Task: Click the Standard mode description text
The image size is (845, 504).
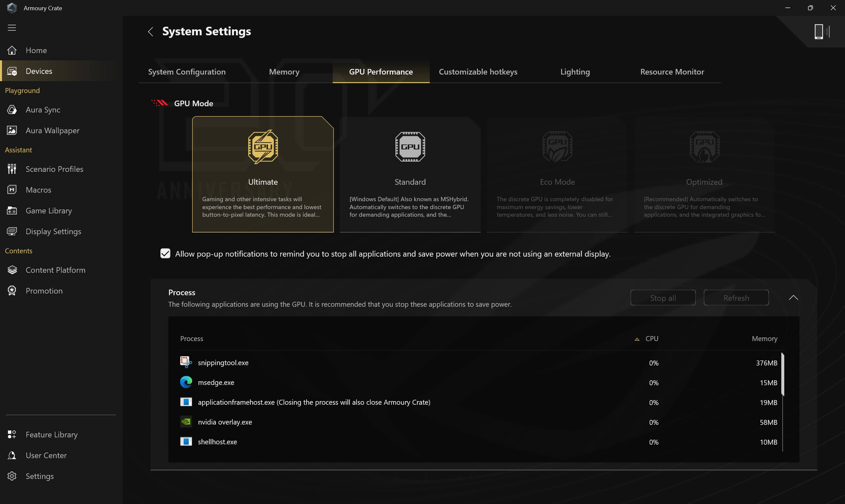Action: [x=409, y=207]
